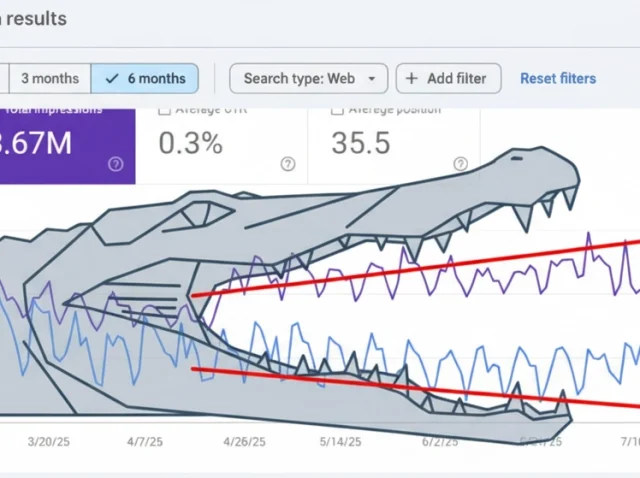Screen dimensions: 640x478
Task: Click help icon on Average position card
Action: [460, 164]
